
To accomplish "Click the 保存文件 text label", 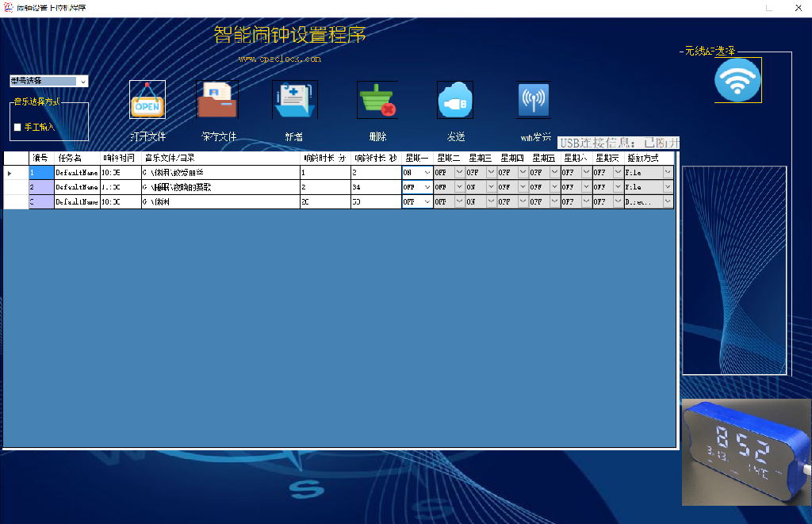I will coord(219,136).
